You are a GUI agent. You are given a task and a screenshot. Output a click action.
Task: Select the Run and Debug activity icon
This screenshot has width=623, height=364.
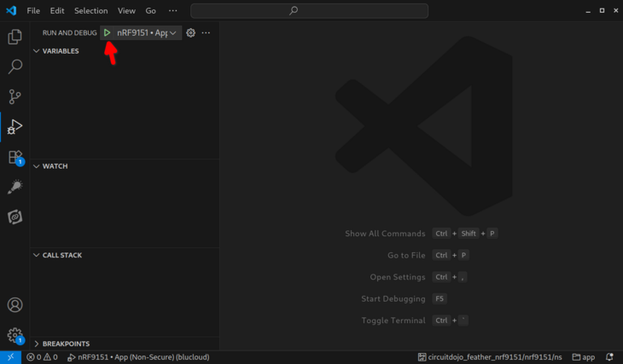[x=15, y=127]
